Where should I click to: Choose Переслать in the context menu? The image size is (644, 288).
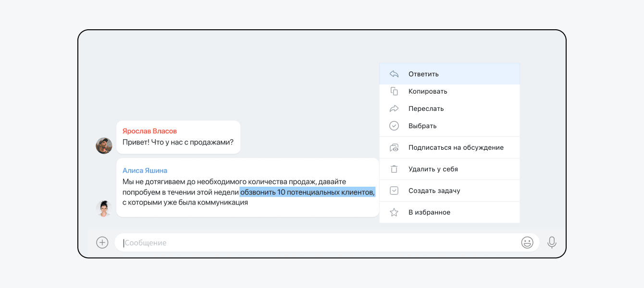[426, 108]
